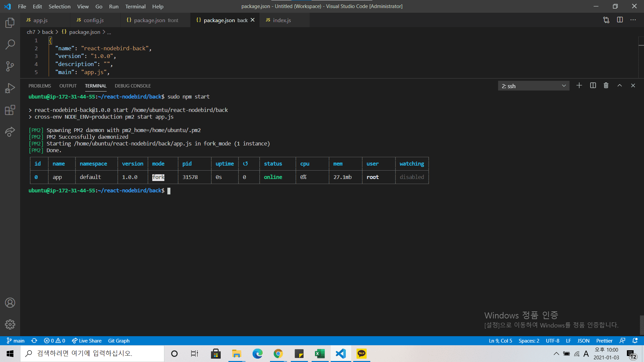Open the Source Control view
The height and width of the screenshot is (362, 644).
coord(10,66)
